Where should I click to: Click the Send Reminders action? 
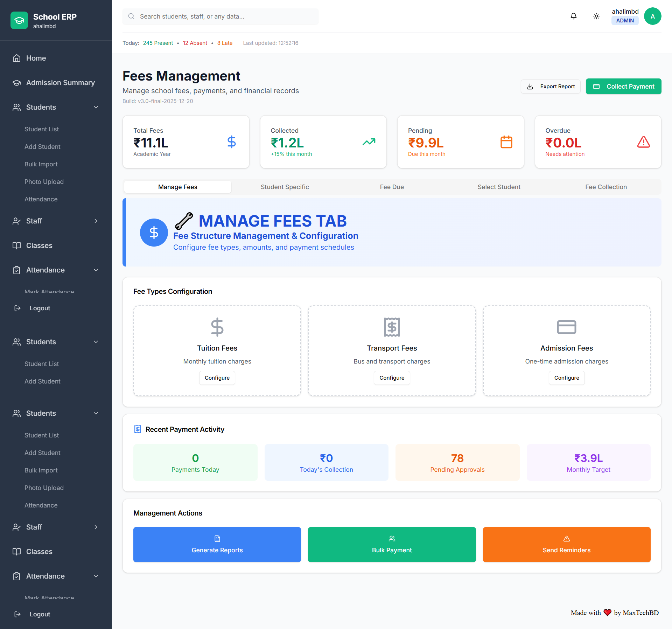(x=566, y=545)
